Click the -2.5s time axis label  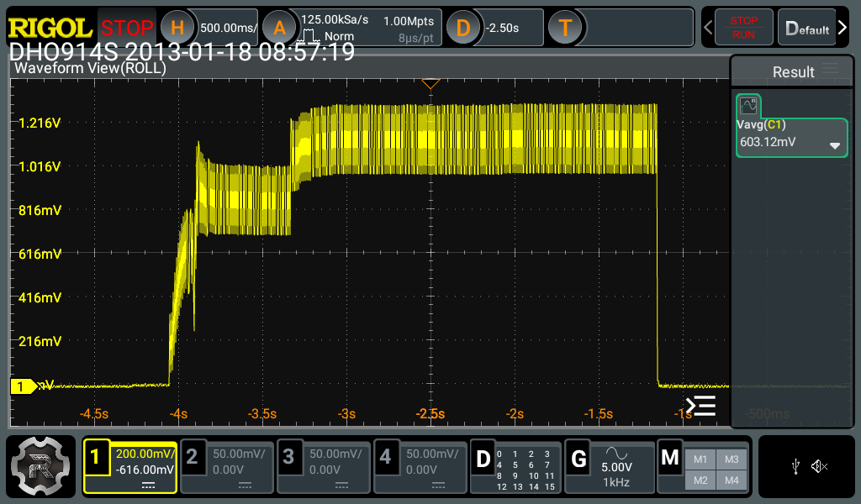pyautogui.click(x=430, y=413)
